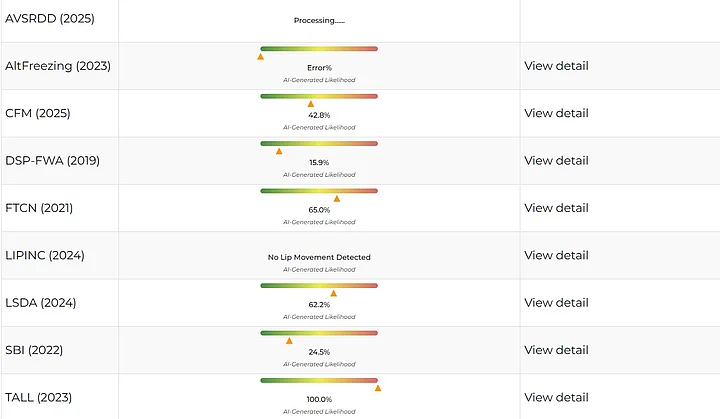Viewport: 720px width, 419px height.
Task: Click View detail for AltFreezing (2023)
Action: tap(556, 66)
